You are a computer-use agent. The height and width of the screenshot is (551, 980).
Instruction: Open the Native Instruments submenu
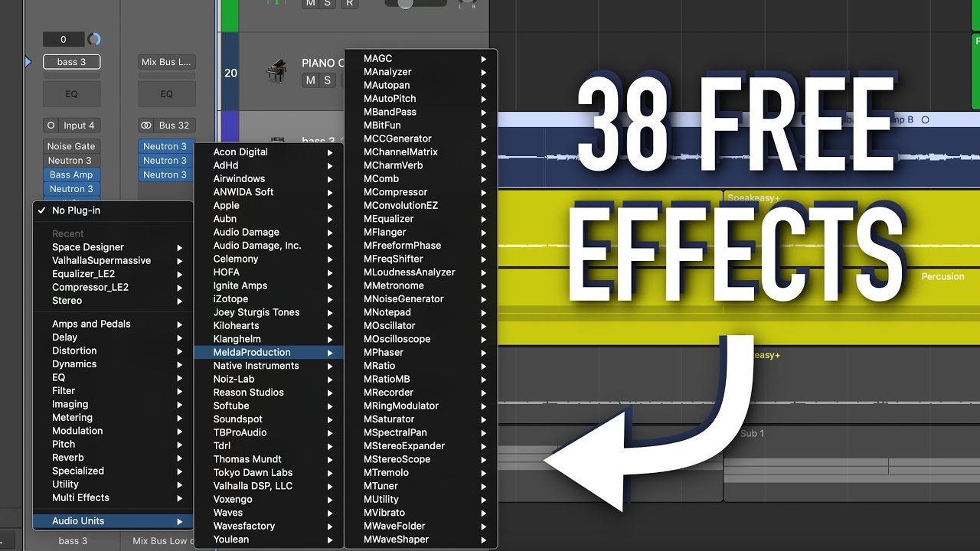[269, 366]
